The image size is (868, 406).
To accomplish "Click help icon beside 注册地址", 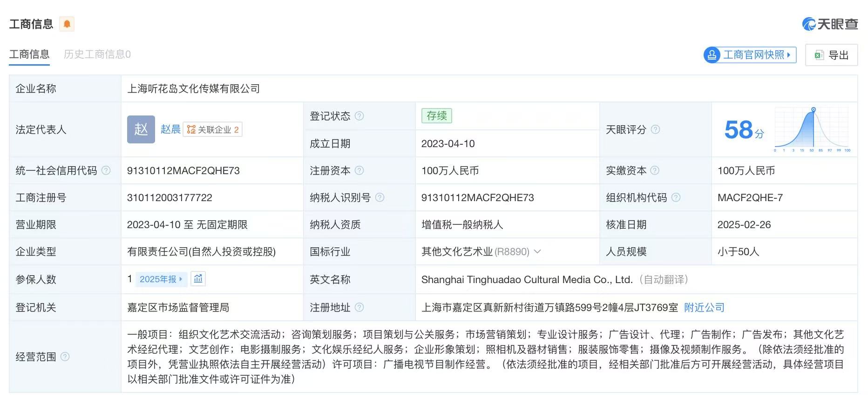I will (359, 307).
